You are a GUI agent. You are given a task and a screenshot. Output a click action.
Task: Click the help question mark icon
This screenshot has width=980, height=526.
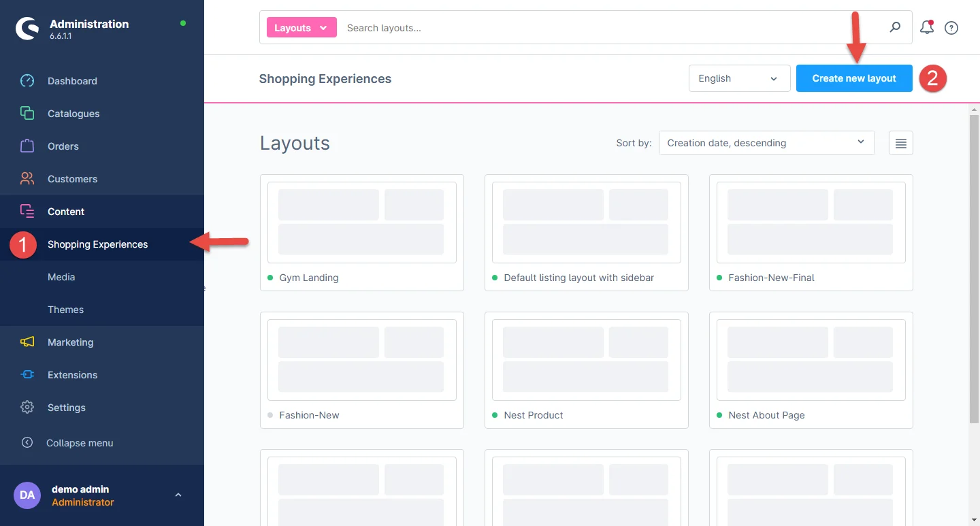(x=951, y=28)
